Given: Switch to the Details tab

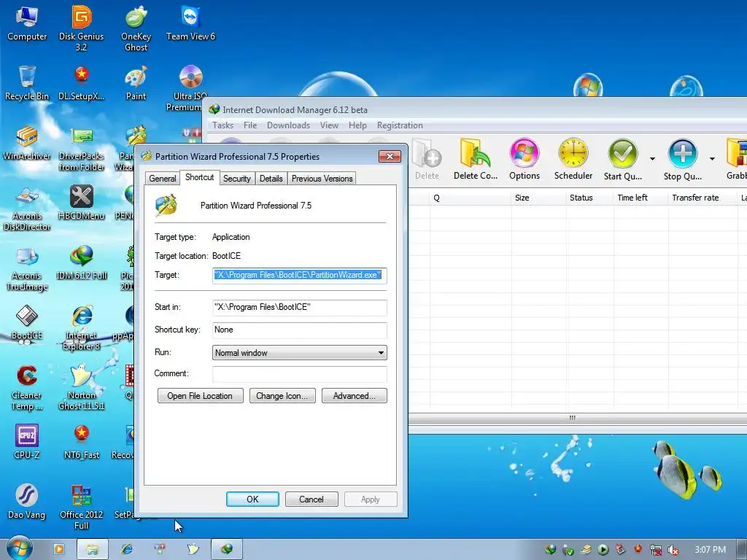Looking at the screenshot, I should point(271,179).
